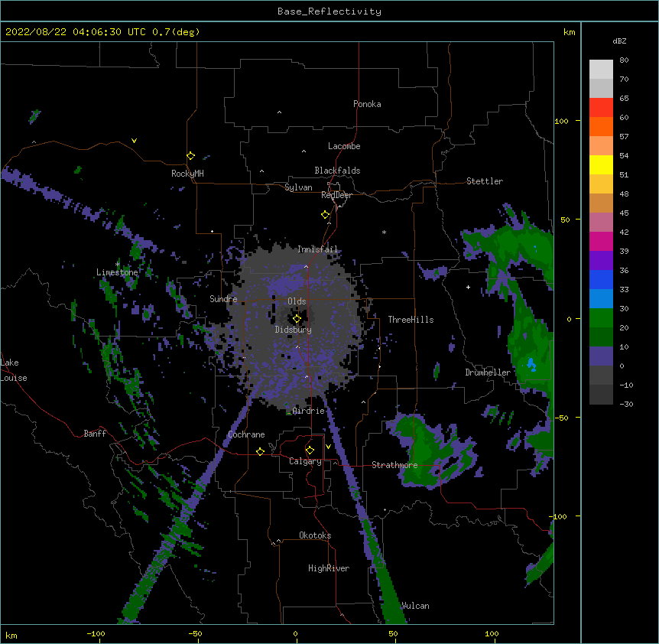The width and height of the screenshot is (659, 644).
Task: Click the timestamp 2022/08/22 04:06:30 UTC
Action: tap(76, 32)
